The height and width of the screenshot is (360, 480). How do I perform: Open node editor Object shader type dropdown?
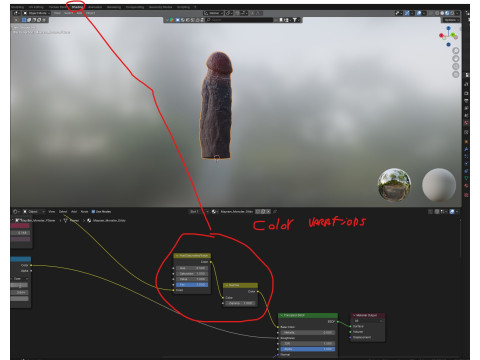(34, 212)
